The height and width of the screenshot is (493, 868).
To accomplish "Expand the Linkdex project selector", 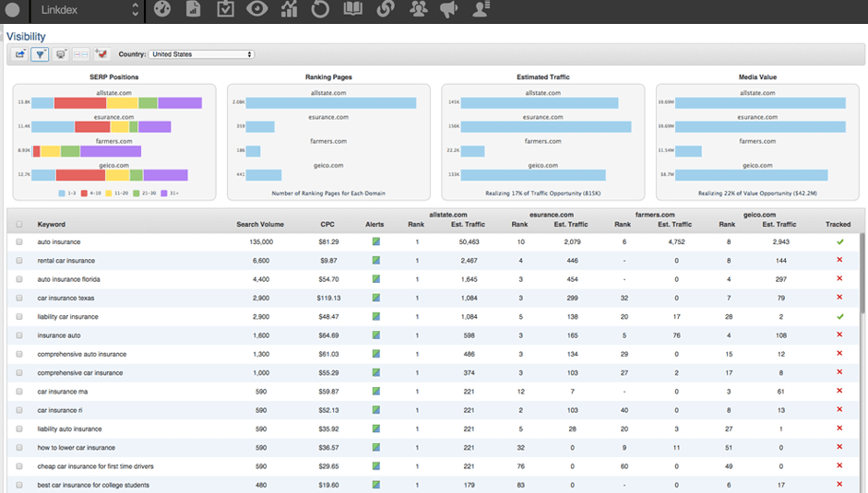I will click(x=89, y=10).
